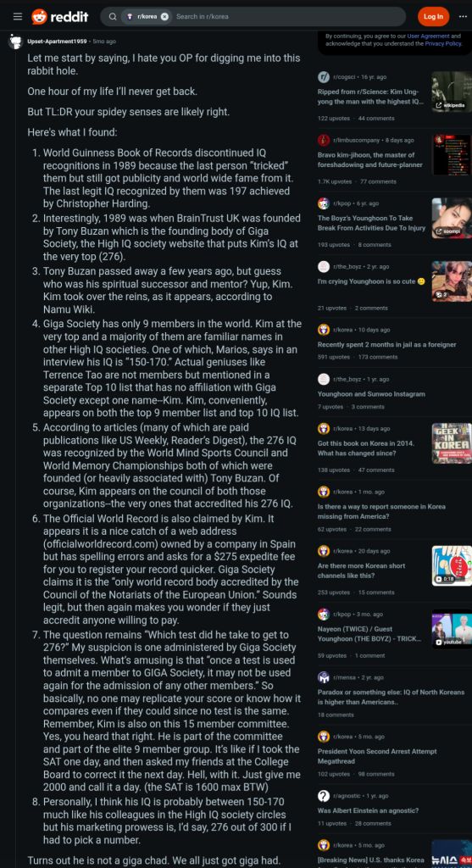
Task: Click the magnifier search icon
Action: coord(113,17)
